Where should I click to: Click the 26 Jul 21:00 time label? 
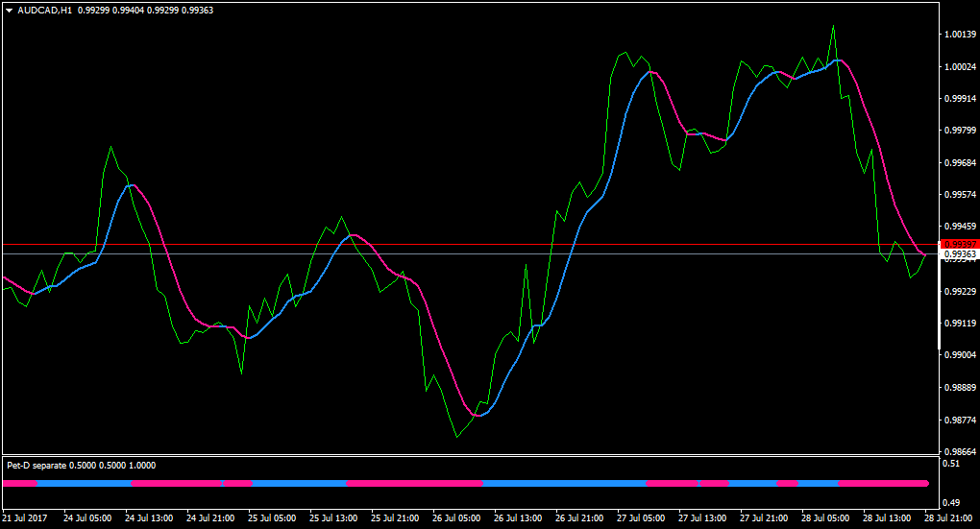pos(579,518)
